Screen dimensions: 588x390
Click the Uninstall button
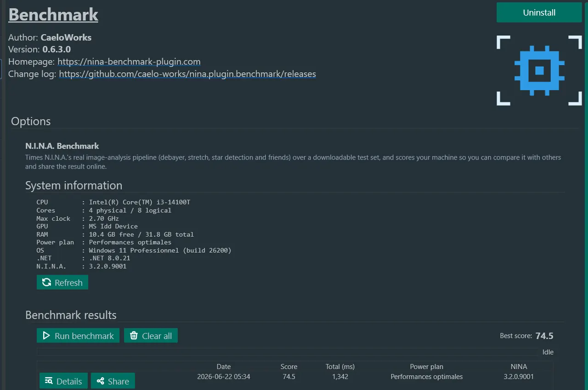point(539,12)
